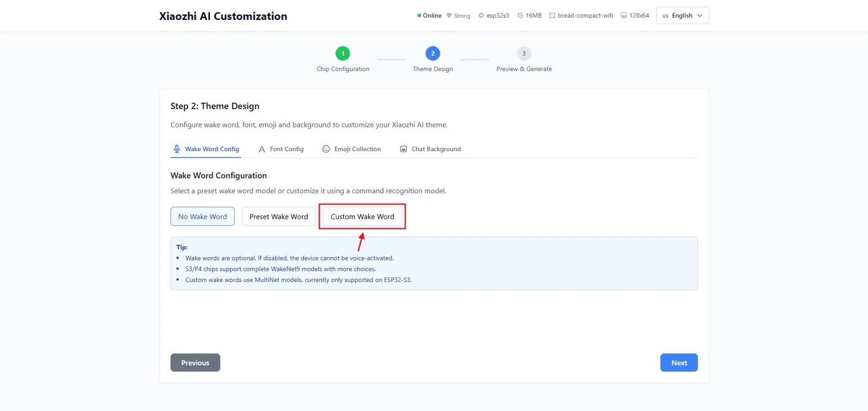868x411 pixels.
Task: Click the tip about MultiNet models
Action: tap(299, 280)
